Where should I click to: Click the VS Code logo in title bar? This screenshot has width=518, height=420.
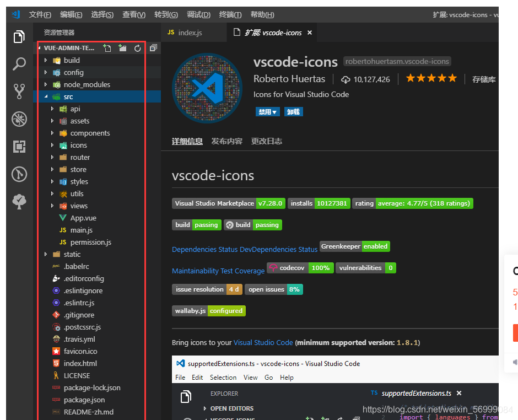16,14
